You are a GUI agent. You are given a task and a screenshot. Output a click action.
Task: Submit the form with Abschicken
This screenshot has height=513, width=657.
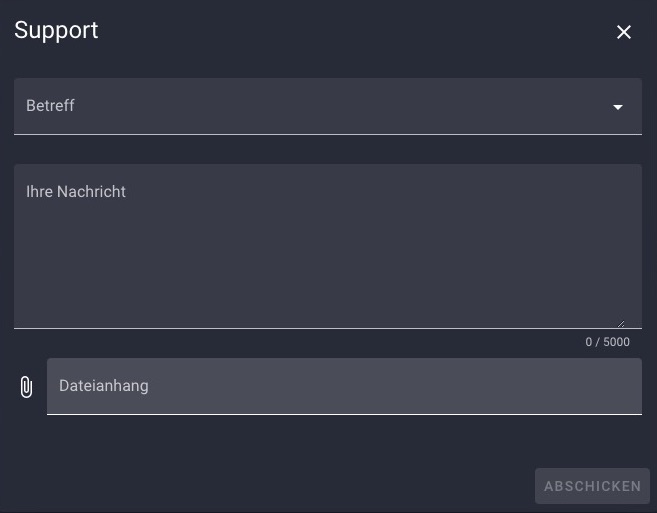(x=592, y=486)
